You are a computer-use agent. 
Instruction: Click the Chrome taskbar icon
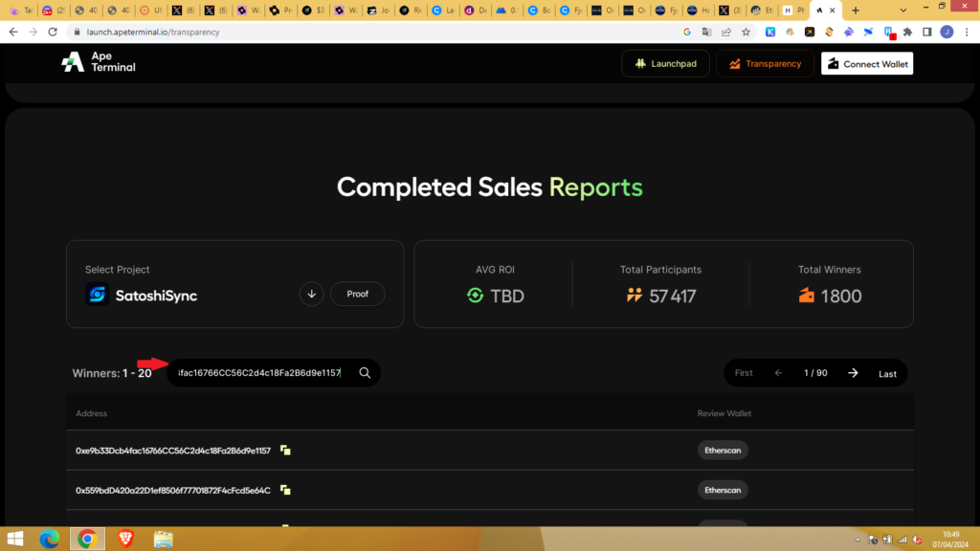[x=87, y=539]
